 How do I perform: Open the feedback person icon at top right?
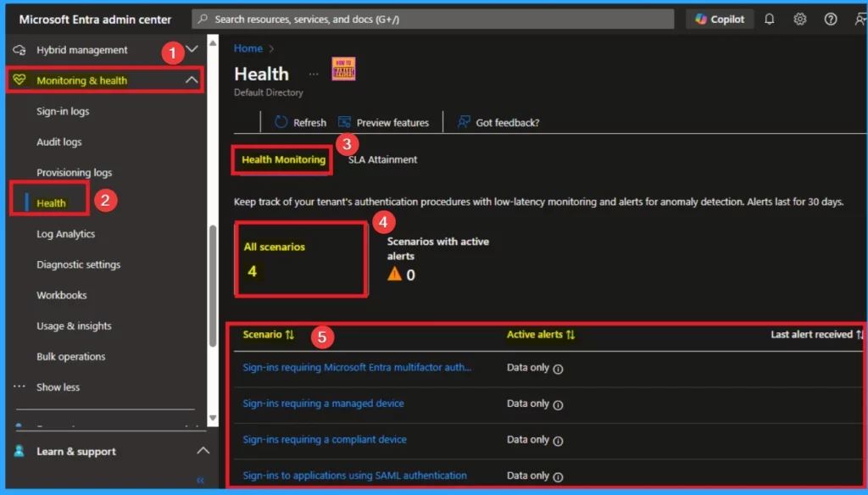tap(860, 19)
